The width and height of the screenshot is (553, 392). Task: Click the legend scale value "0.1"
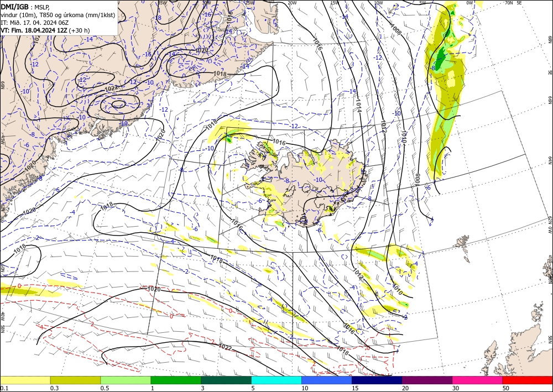pyautogui.click(x=3, y=388)
